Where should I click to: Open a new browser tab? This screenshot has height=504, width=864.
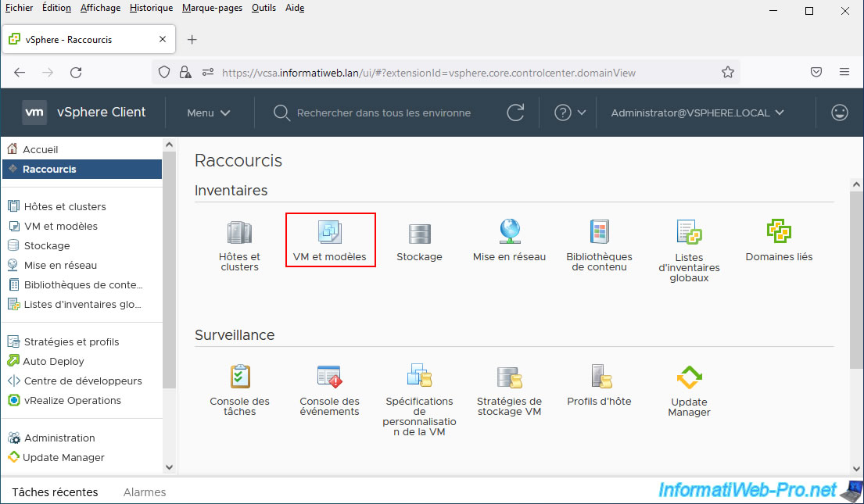pyautogui.click(x=192, y=40)
